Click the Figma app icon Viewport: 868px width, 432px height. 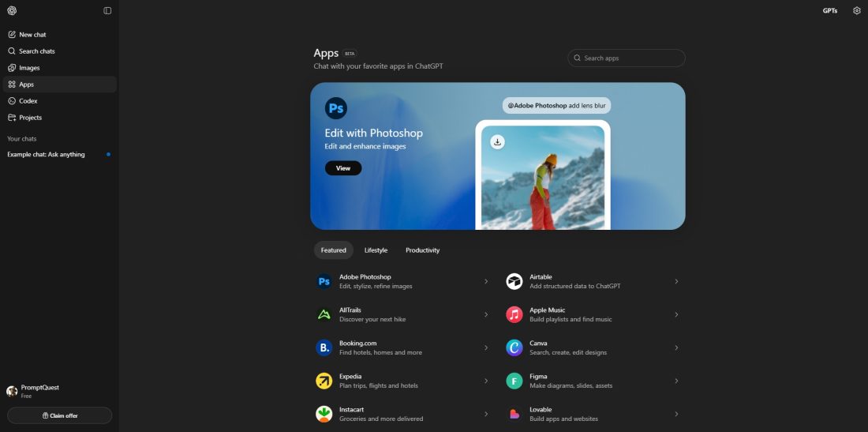tap(514, 381)
